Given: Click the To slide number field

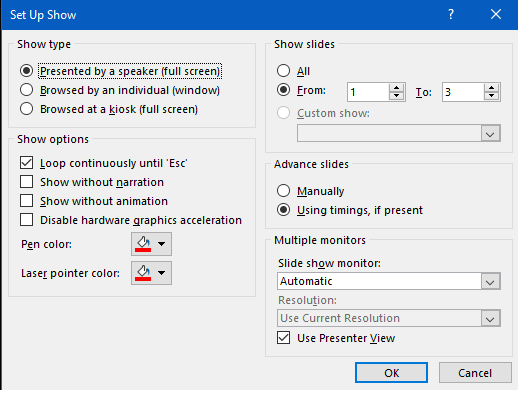Looking at the screenshot, I should point(463,92).
